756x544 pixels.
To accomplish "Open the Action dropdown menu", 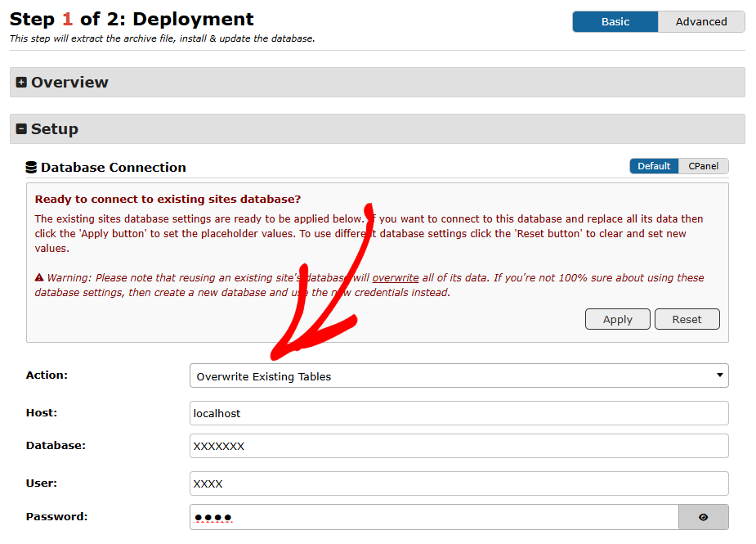I will tap(459, 376).
